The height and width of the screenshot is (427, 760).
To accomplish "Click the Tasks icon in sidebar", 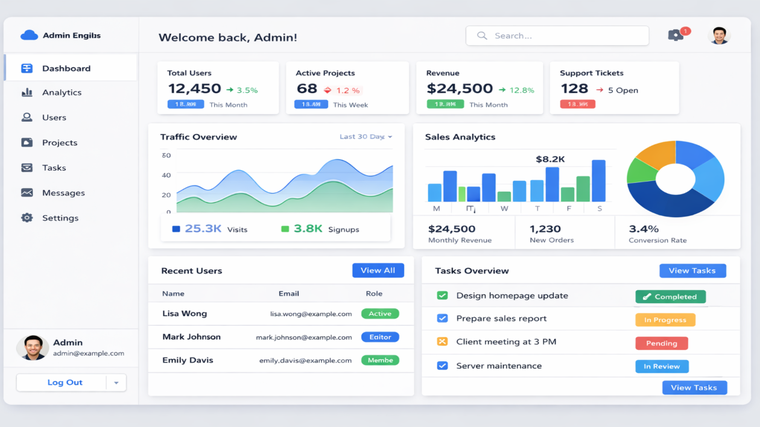I will click(x=27, y=168).
